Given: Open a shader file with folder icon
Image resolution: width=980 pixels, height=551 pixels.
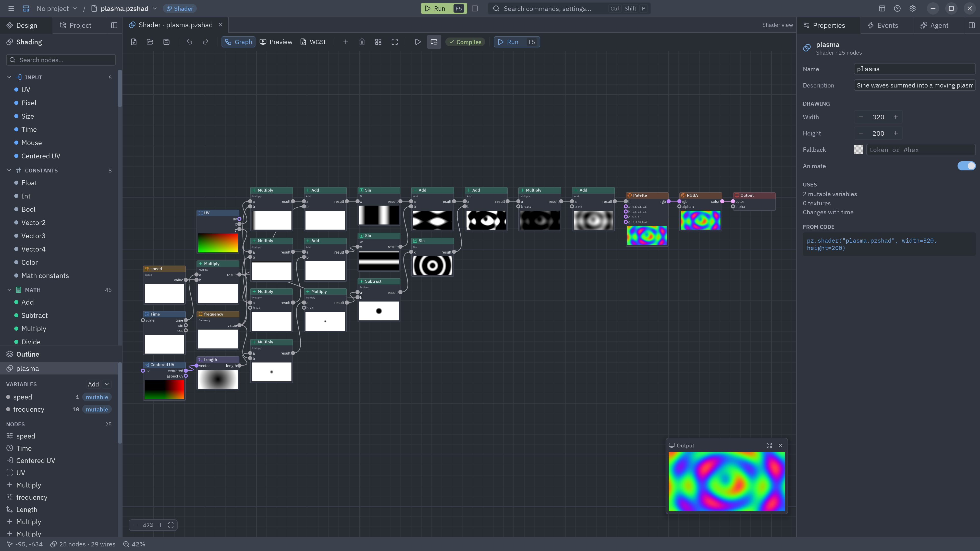Looking at the screenshot, I should [x=150, y=42].
